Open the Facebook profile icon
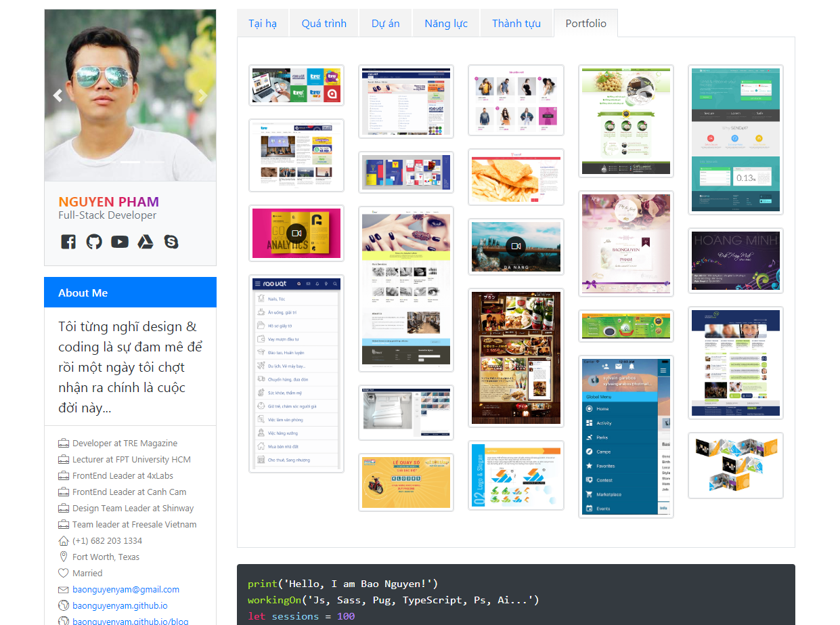The height and width of the screenshot is (625, 840). click(x=68, y=242)
